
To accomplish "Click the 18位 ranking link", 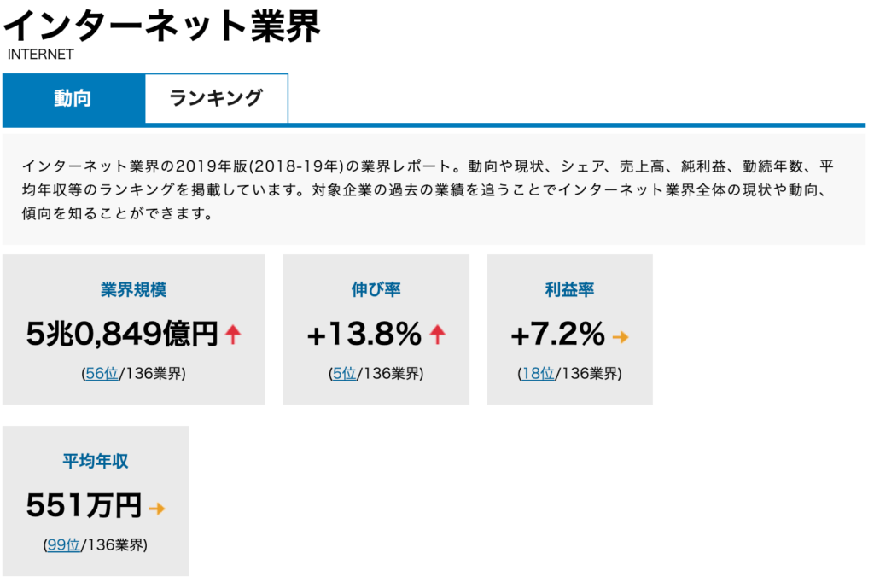I will pyautogui.click(x=539, y=373).
